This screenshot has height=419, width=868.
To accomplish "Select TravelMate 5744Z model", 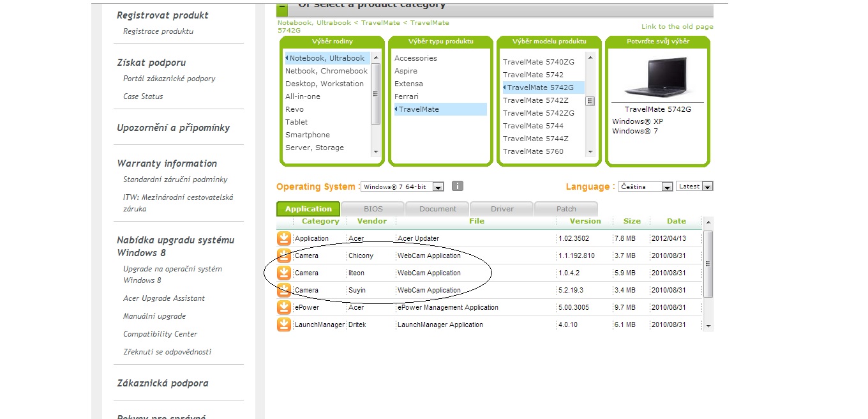I will tap(535, 139).
